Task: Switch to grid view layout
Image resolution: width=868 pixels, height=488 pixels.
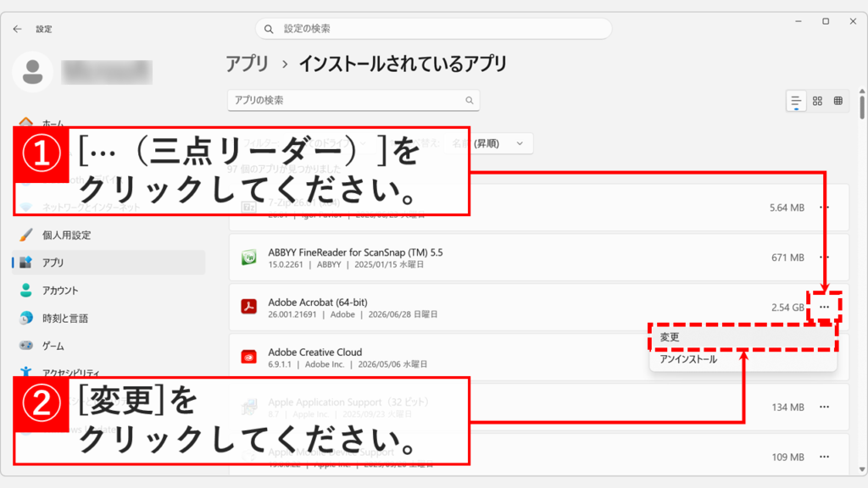Action: [817, 102]
